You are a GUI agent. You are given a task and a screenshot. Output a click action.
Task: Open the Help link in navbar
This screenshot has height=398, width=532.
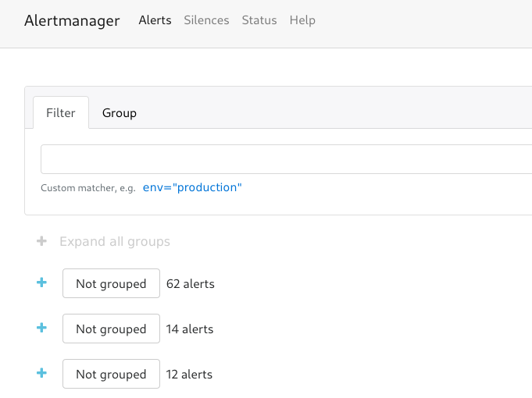(x=302, y=20)
